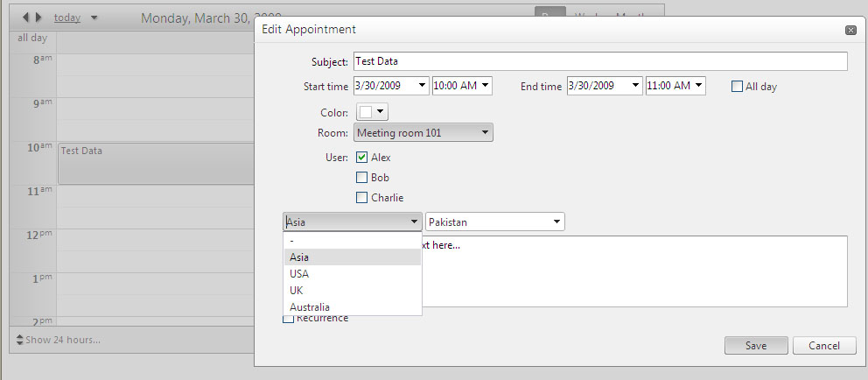Viewport: 868px width, 380px height.
Task: Check the Charlie user checkbox
Action: (x=362, y=198)
